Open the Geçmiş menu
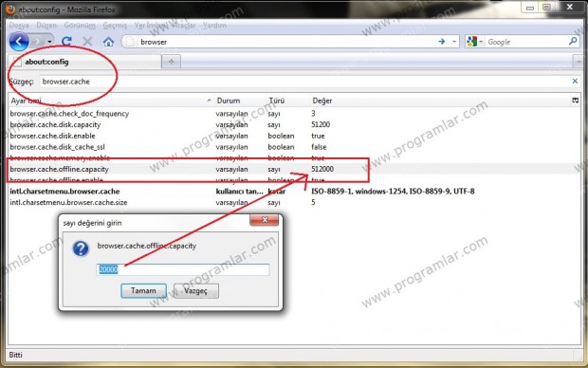This screenshot has height=368, width=588. coord(115,25)
